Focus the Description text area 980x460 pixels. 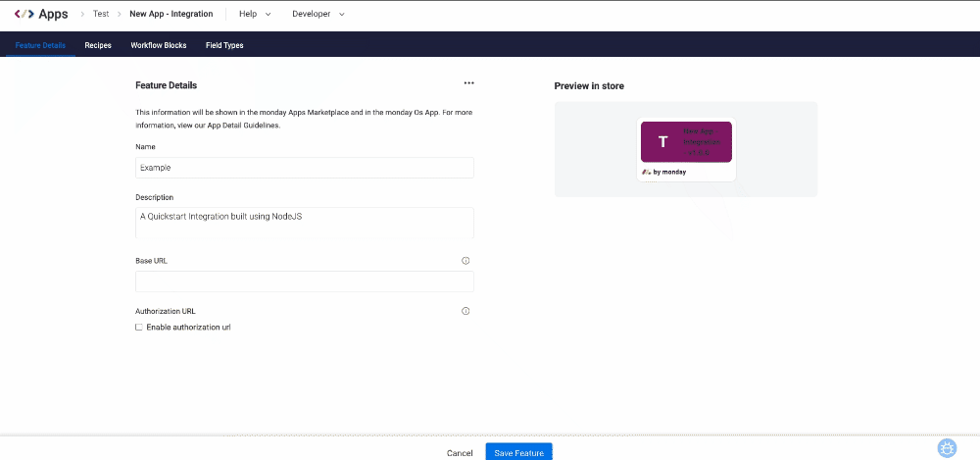point(305,223)
